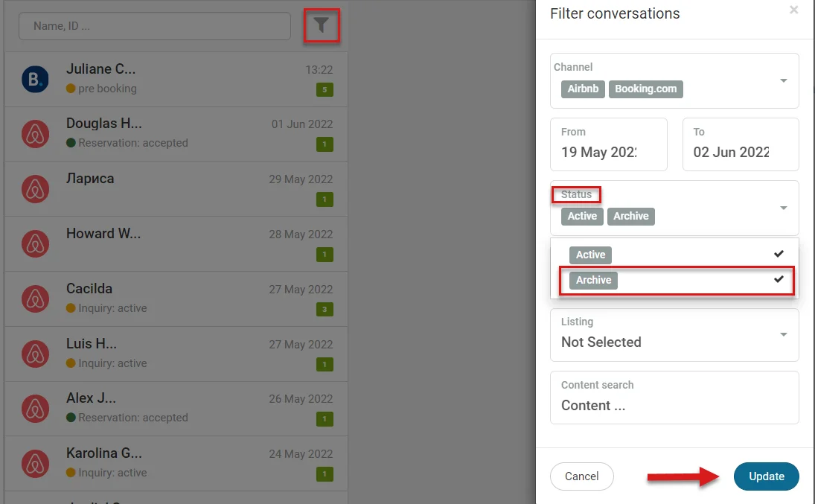Screen dimensions: 815x504
Task: Click the unread badge on Karolina G... row
Action: (x=325, y=473)
